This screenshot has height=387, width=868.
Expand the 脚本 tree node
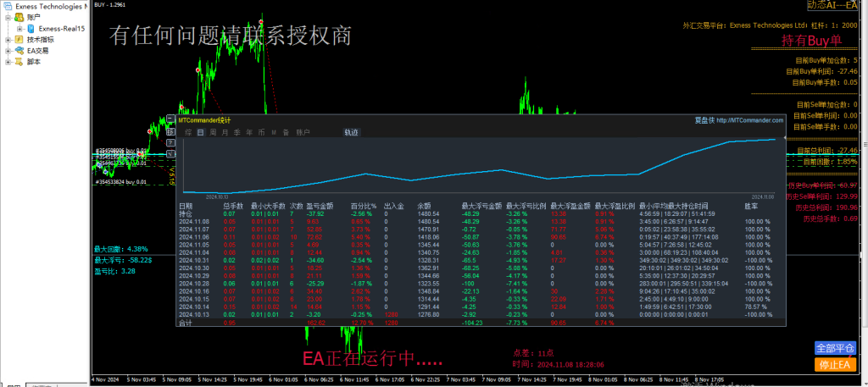tap(8, 62)
